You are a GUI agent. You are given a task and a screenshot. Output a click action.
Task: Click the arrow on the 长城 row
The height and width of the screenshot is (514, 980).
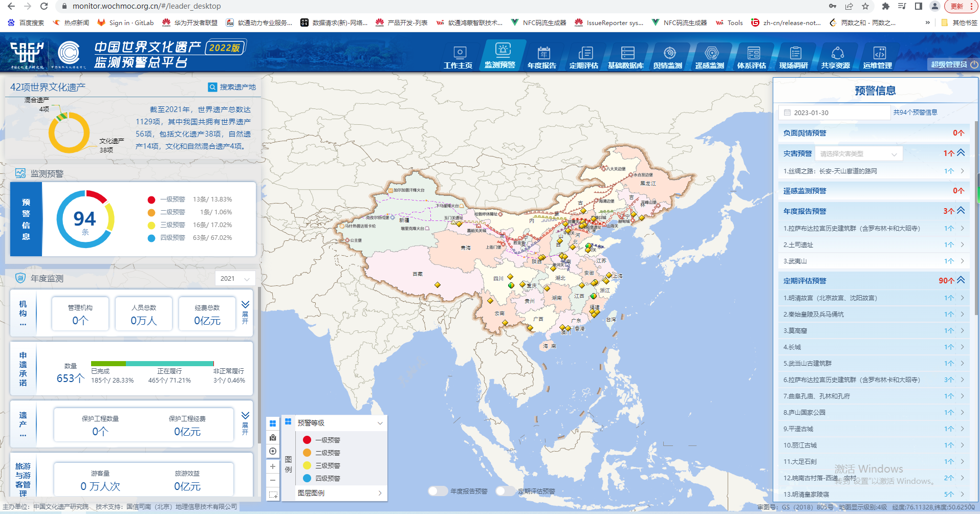tap(962, 347)
